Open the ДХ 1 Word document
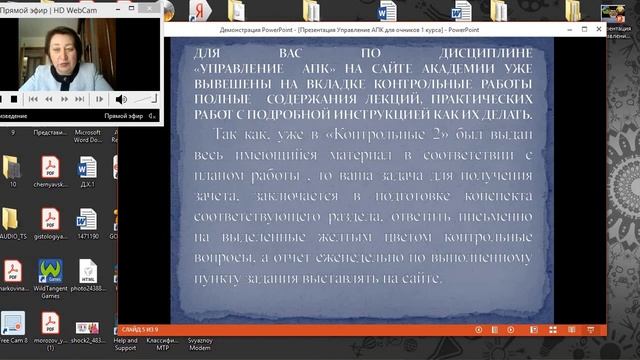640x360 pixels. tap(87, 171)
